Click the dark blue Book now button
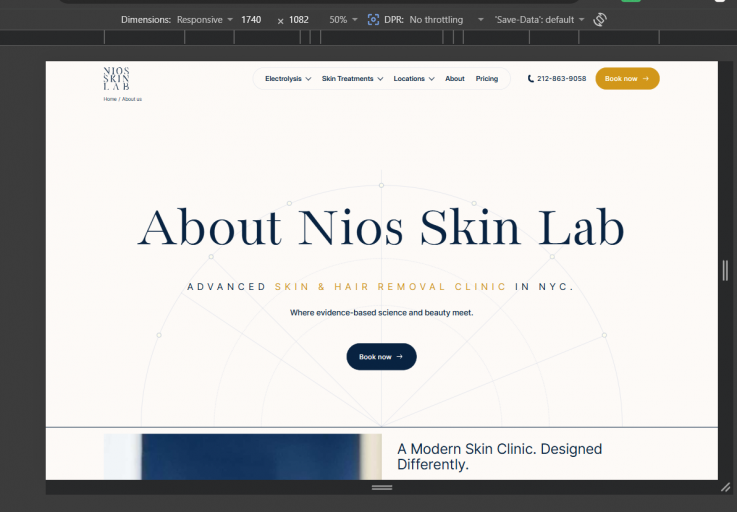The width and height of the screenshot is (737, 512). 381,357
